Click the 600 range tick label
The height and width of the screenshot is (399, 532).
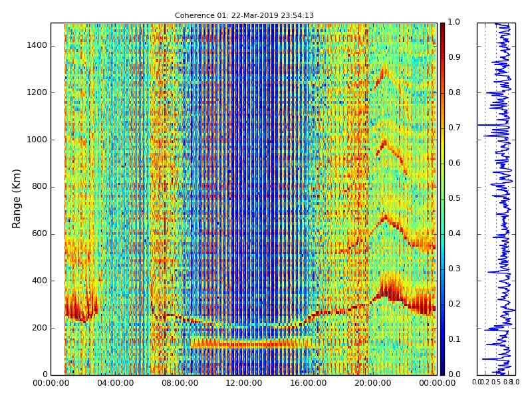coord(39,234)
